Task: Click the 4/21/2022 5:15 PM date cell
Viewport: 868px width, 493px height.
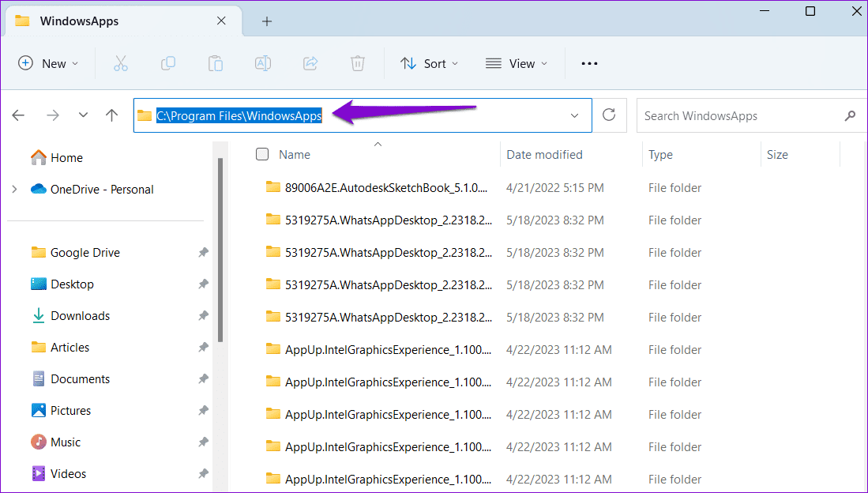Action: click(x=554, y=188)
